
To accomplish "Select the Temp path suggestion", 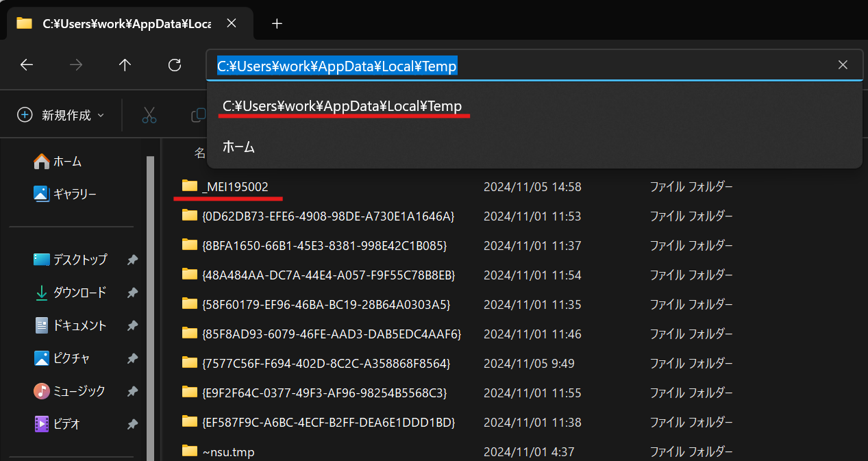I will [342, 106].
